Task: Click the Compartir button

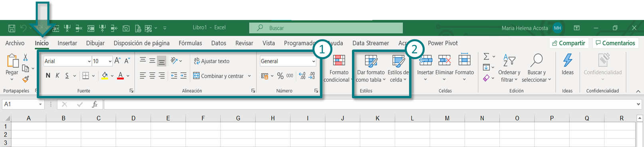Action: [568, 43]
